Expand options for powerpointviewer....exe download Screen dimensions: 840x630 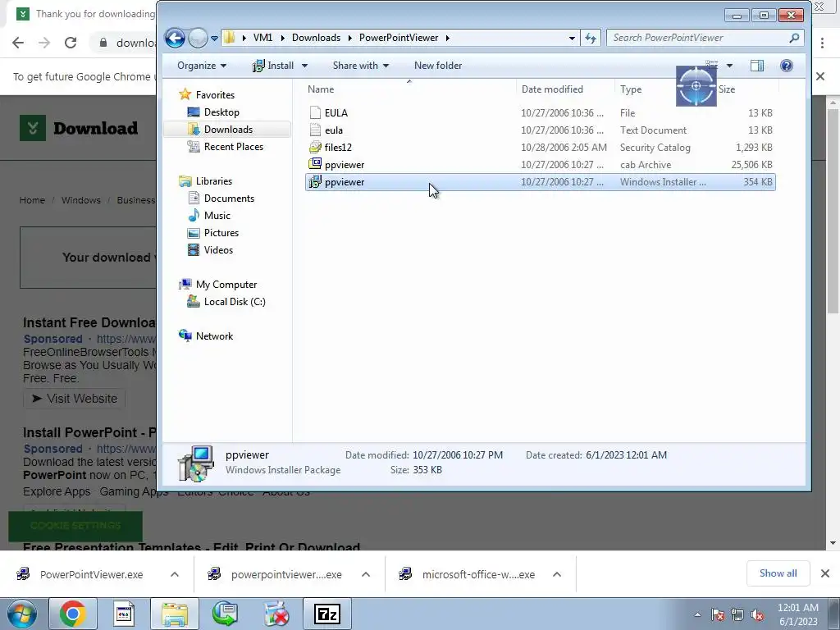tap(366, 574)
